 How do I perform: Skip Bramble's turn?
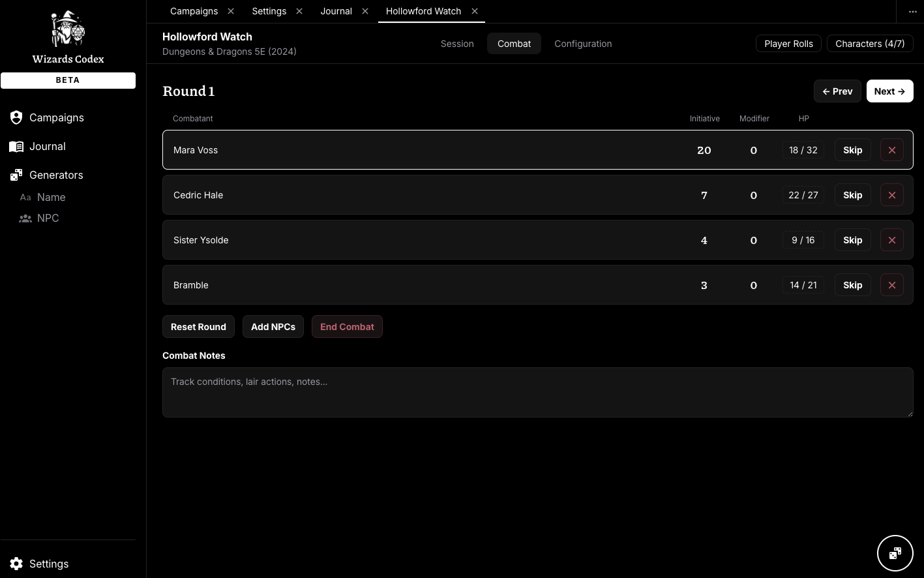tap(853, 285)
